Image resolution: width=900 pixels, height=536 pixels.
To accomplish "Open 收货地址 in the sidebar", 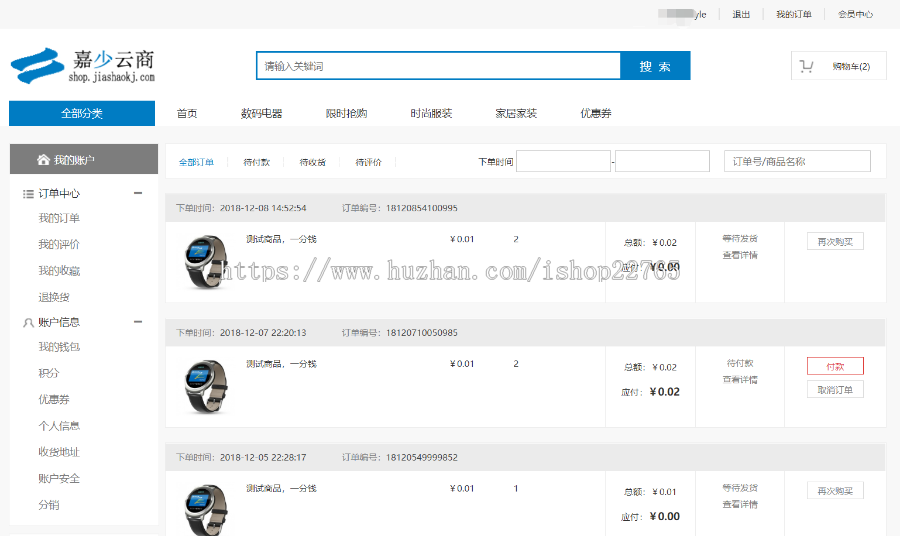I will [59, 452].
